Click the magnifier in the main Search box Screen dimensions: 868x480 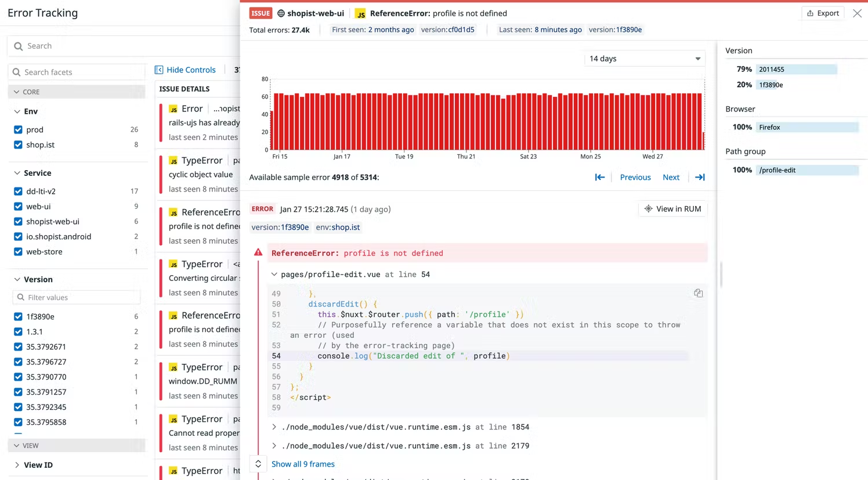(x=19, y=46)
